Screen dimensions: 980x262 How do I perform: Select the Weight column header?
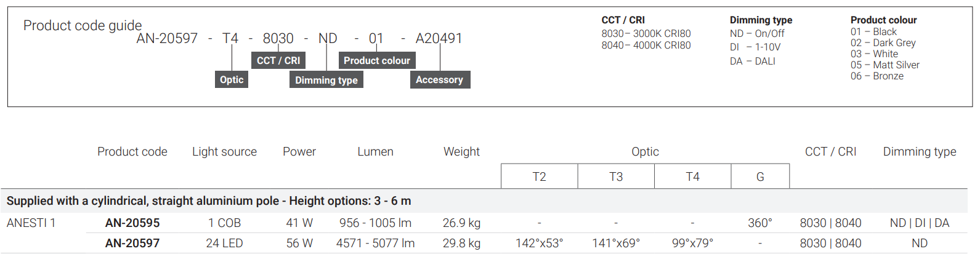[x=461, y=151]
